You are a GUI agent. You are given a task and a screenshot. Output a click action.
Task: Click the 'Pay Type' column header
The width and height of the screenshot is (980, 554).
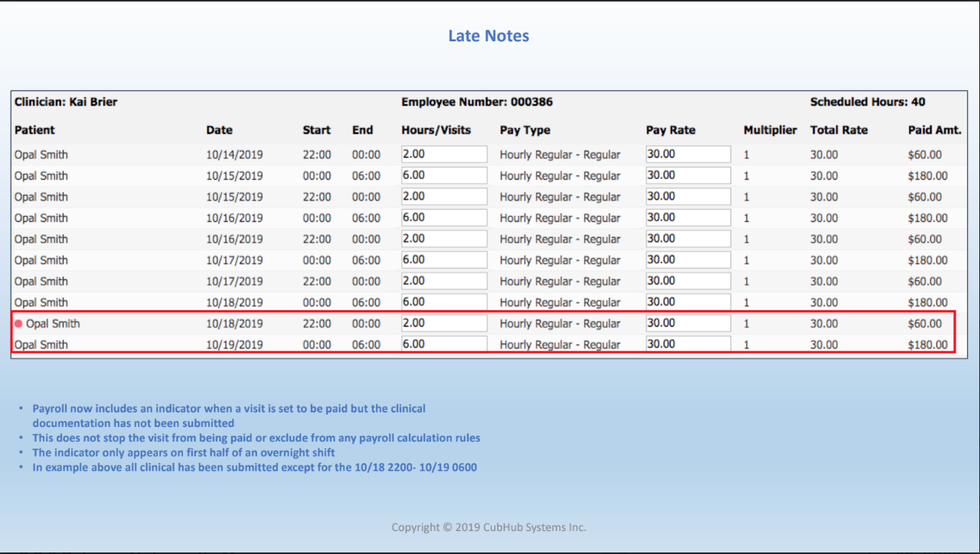click(525, 130)
